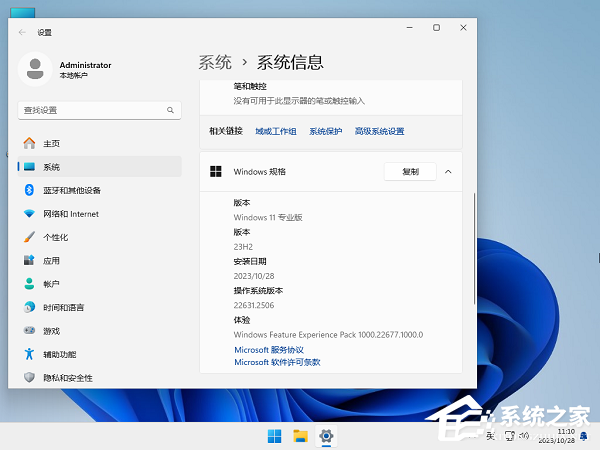
Task: Click the 23H2 version value
Action: 243,247
